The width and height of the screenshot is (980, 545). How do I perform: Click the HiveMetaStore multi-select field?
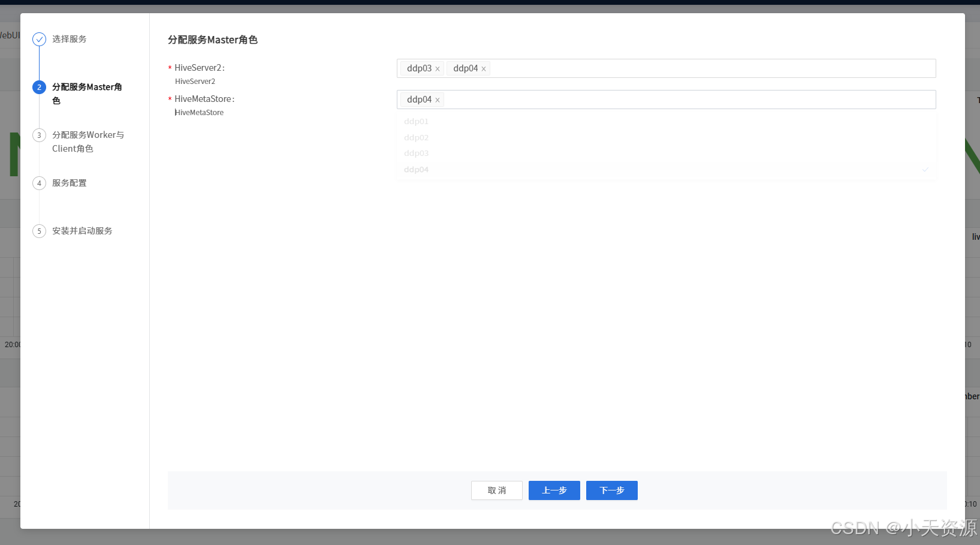point(683,100)
